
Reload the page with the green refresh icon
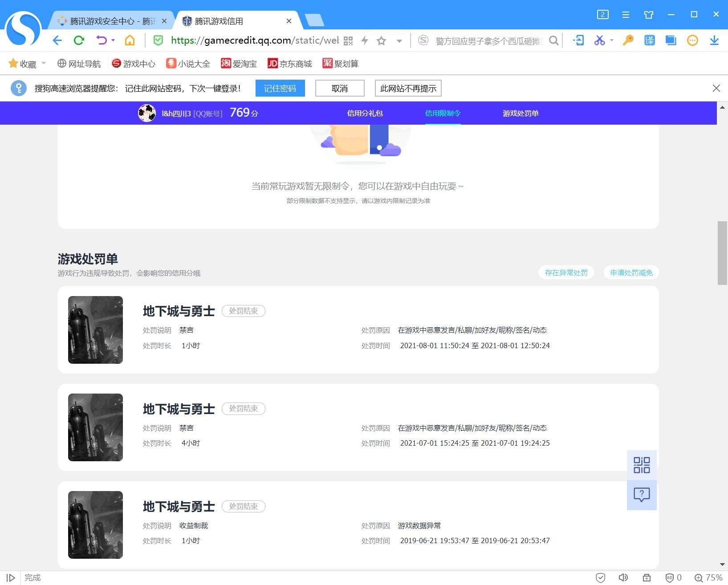79,41
